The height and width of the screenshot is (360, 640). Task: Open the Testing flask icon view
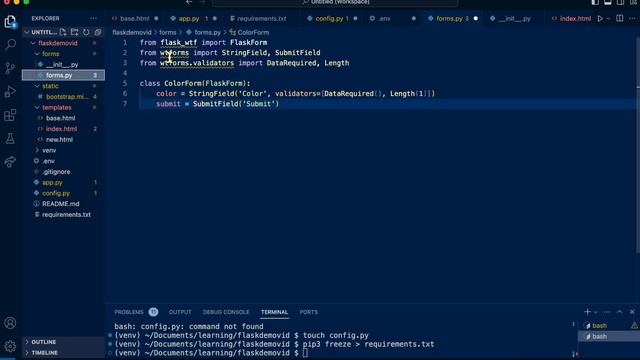(10, 138)
